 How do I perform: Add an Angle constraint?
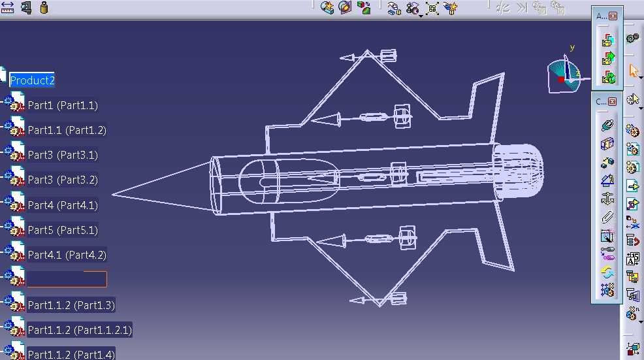click(x=607, y=180)
